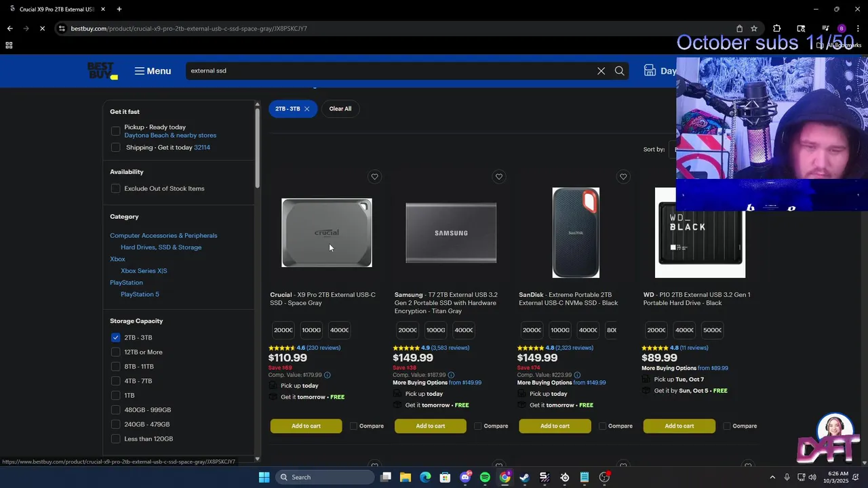
Task: Check the 480GB - 999GB capacity
Action: coord(115,410)
